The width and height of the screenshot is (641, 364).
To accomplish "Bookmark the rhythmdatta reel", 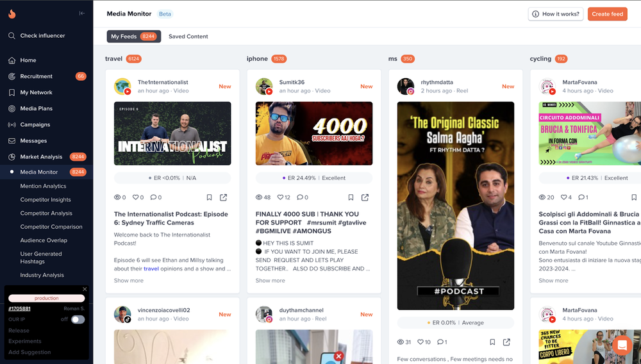I will coord(492,342).
